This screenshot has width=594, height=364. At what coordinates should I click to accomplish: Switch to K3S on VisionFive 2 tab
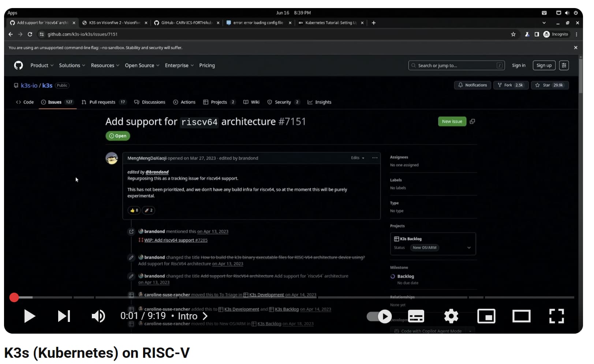(x=115, y=23)
